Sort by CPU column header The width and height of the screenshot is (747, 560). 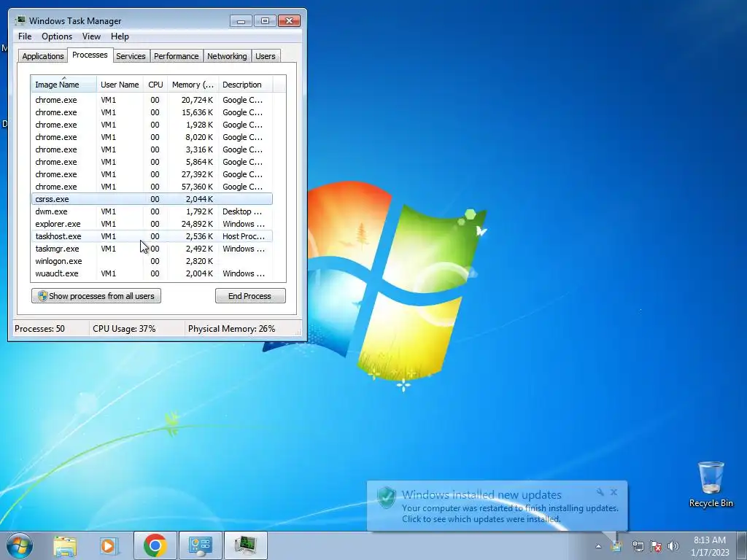tap(155, 85)
